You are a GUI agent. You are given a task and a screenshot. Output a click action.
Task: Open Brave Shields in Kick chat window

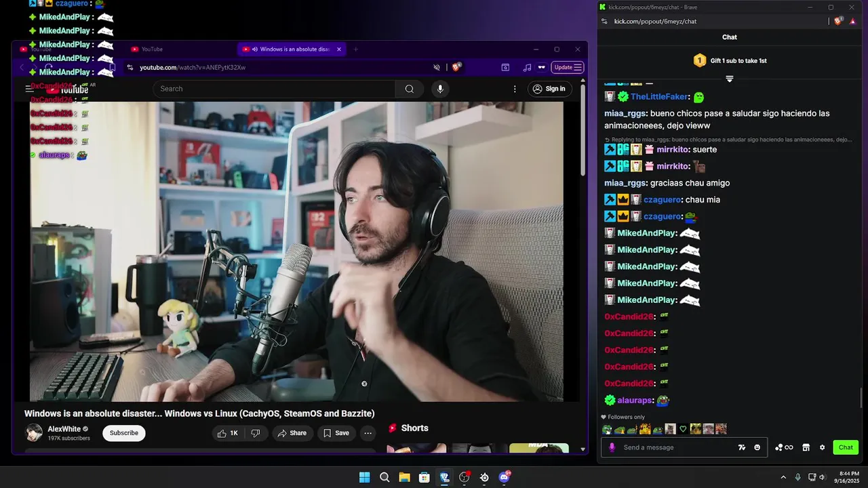point(838,21)
